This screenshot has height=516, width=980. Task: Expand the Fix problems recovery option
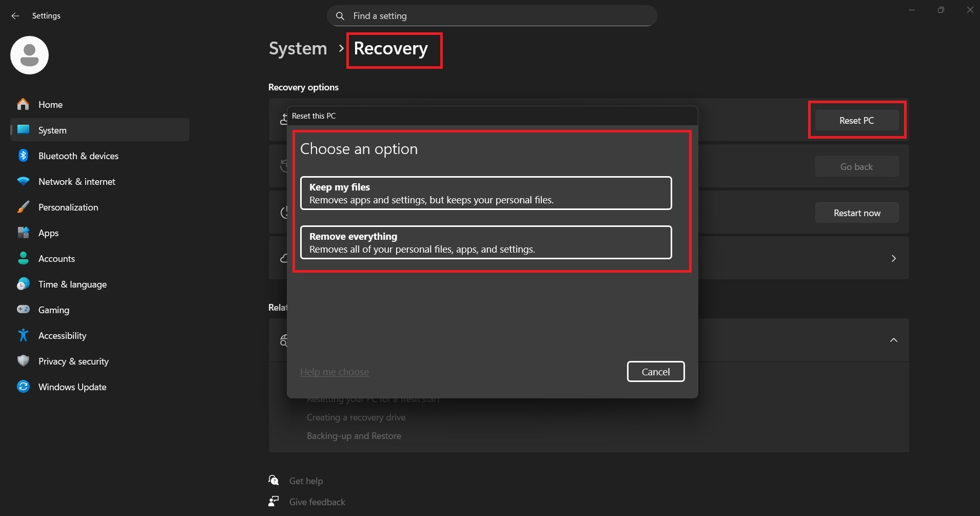[894, 258]
